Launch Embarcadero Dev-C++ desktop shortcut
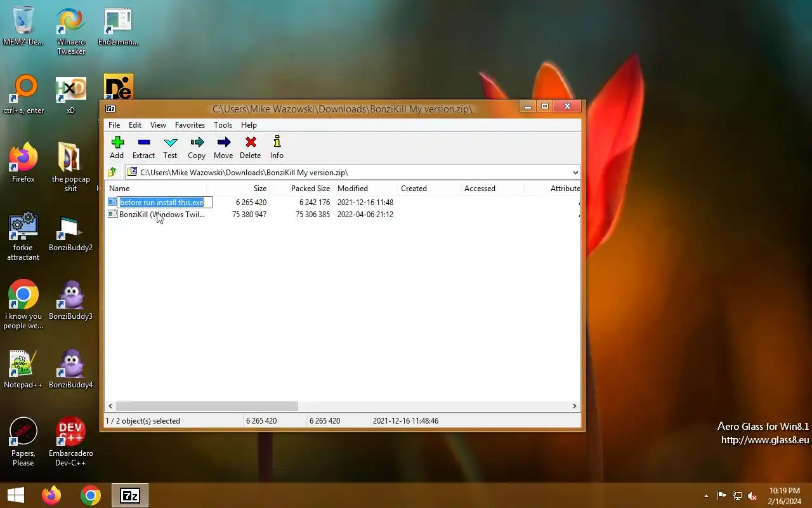812x508 pixels. click(x=71, y=442)
